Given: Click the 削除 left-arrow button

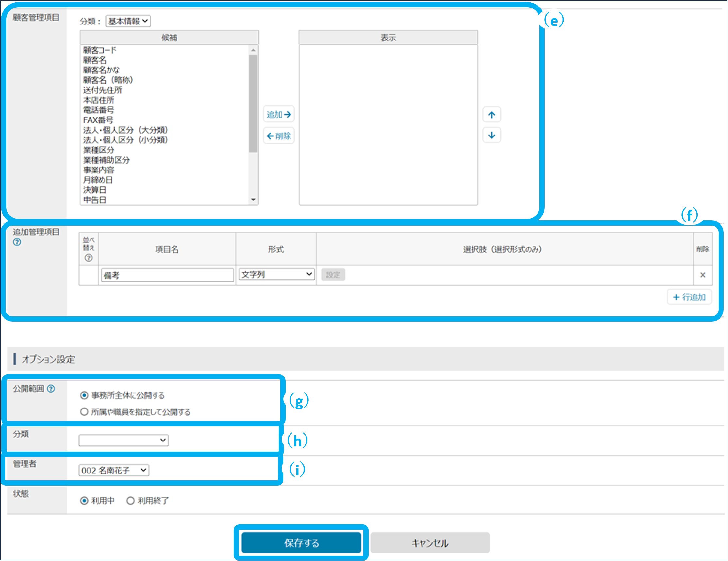Looking at the screenshot, I should tap(279, 136).
